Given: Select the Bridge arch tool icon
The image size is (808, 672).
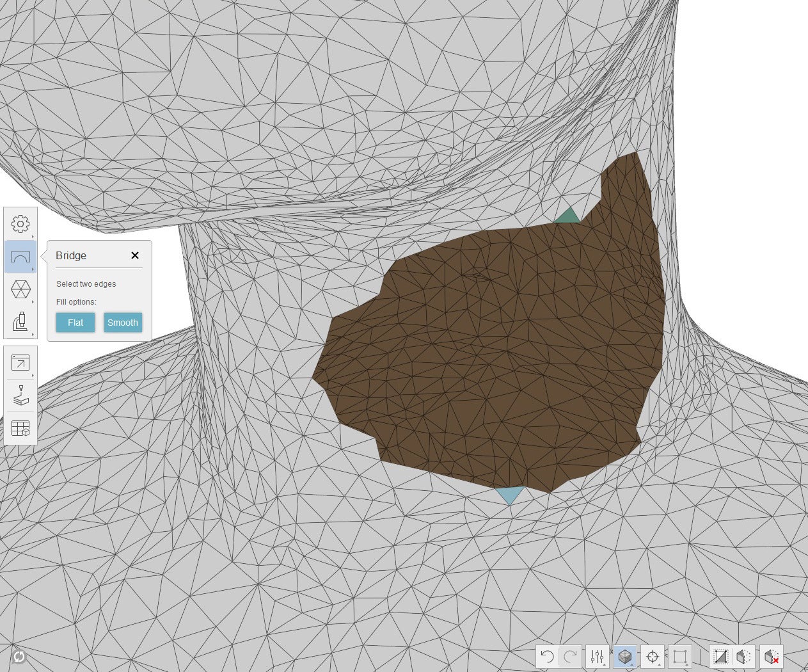Looking at the screenshot, I should 20,257.
